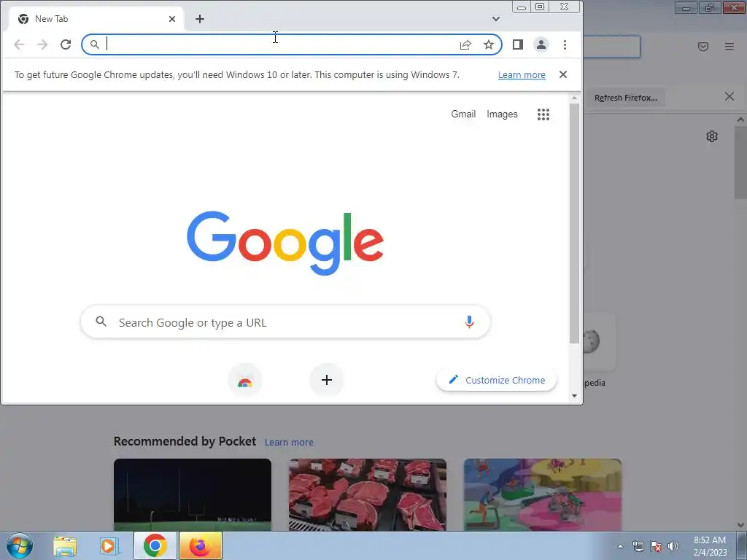Image resolution: width=747 pixels, height=560 pixels.
Task: Dismiss the Windows 7 update notice bar
Action: click(x=563, y=75)
